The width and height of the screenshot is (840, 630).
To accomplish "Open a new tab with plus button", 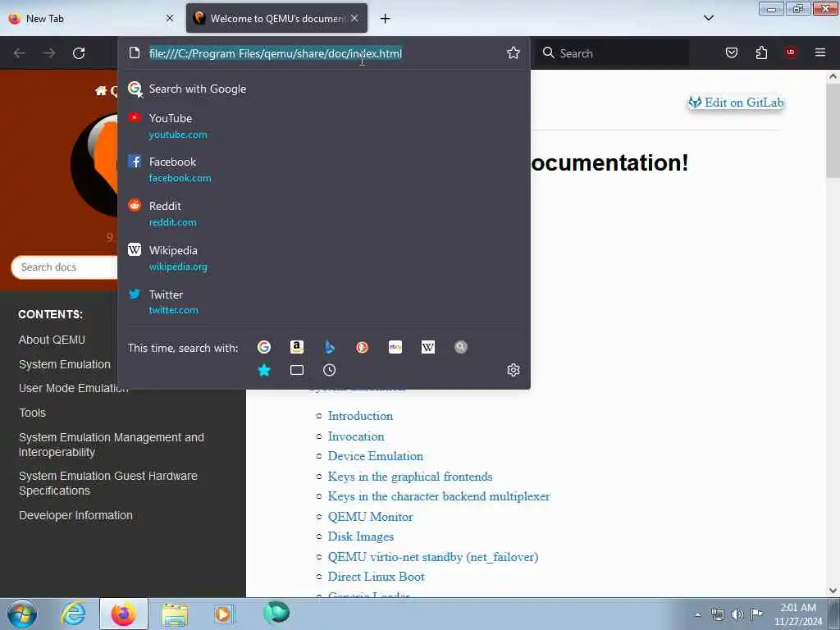I will click(x=385, y=19).
